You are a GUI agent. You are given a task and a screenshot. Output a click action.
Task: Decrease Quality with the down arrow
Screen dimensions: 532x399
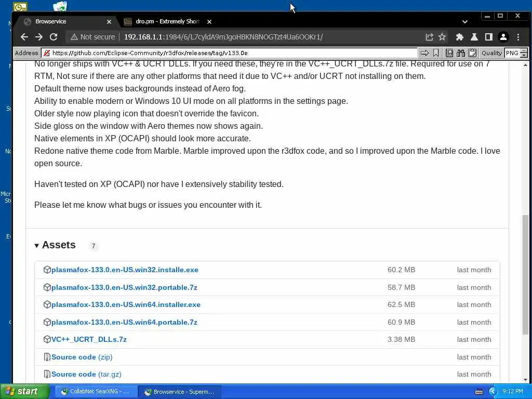(524, 55)
